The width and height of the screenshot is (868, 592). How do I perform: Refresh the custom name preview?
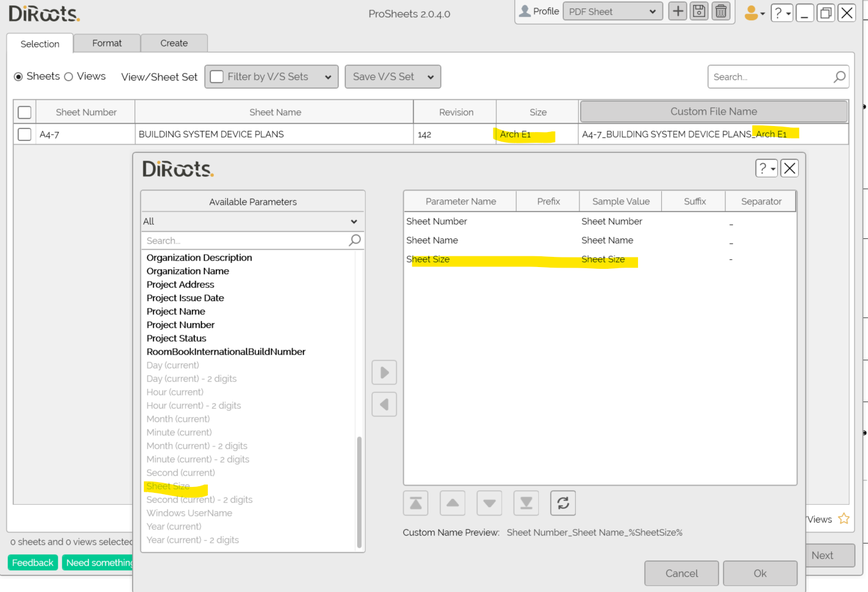(x=563, y=503)
